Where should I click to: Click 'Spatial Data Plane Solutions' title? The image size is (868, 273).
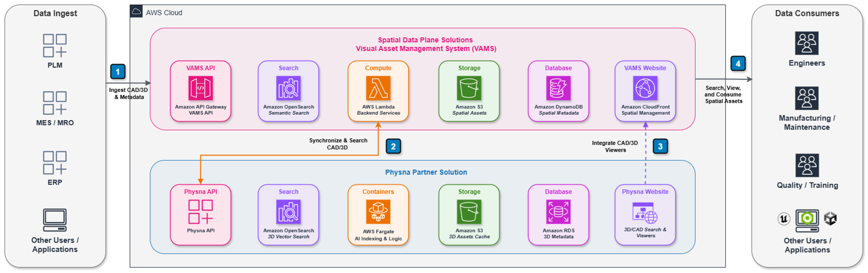tap(425, 40)
